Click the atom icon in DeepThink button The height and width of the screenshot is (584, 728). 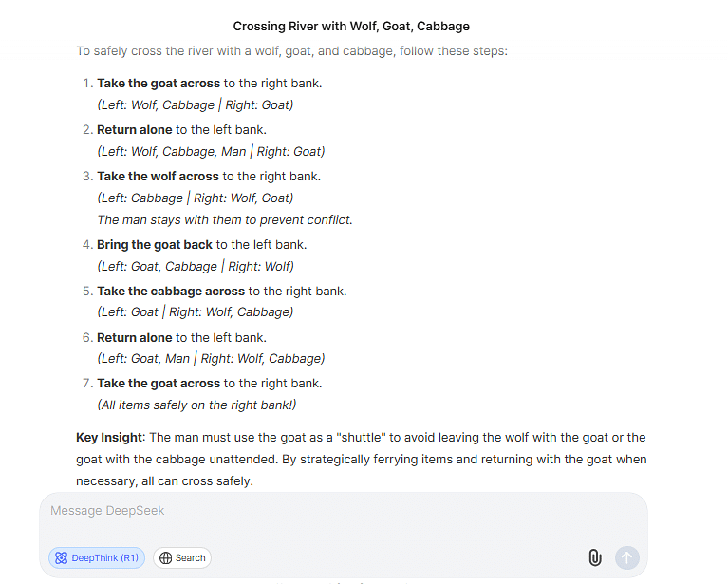pyautogui.click(x=62, y=558)
